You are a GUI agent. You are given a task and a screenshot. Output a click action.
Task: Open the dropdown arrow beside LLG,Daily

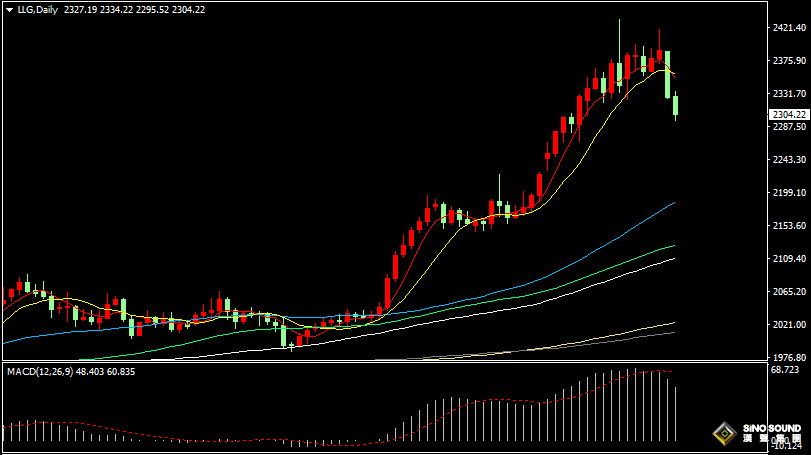coord(8,9)
